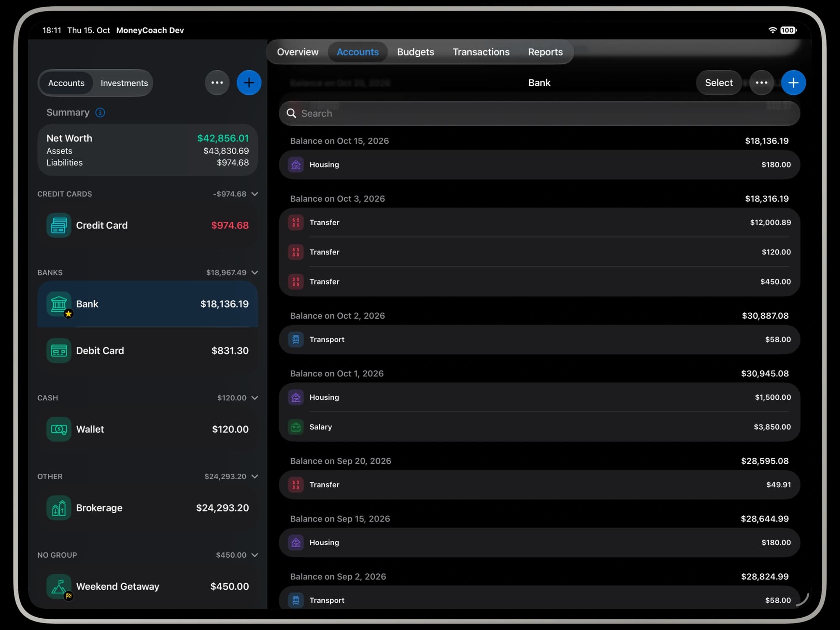
Task: Open the $49.91 Transfer on Sep 20
Action: (539, 485)
